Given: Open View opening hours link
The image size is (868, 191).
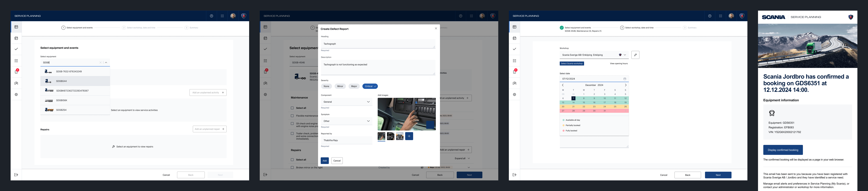Looking at the screenshot, I should [x=619, y=64].
